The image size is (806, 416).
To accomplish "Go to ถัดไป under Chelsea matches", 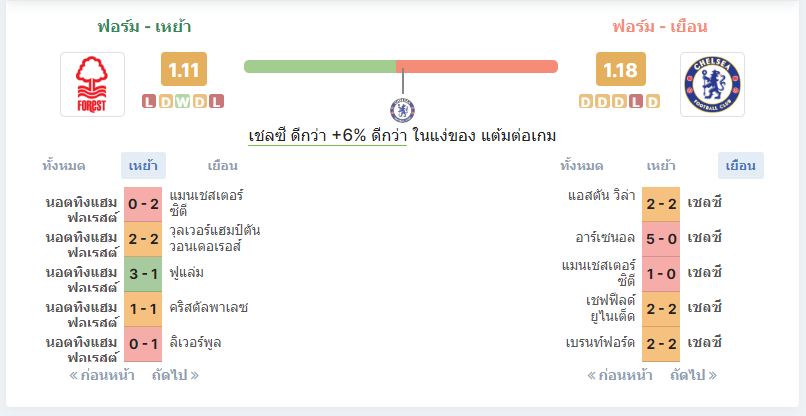I will (693, 375).
